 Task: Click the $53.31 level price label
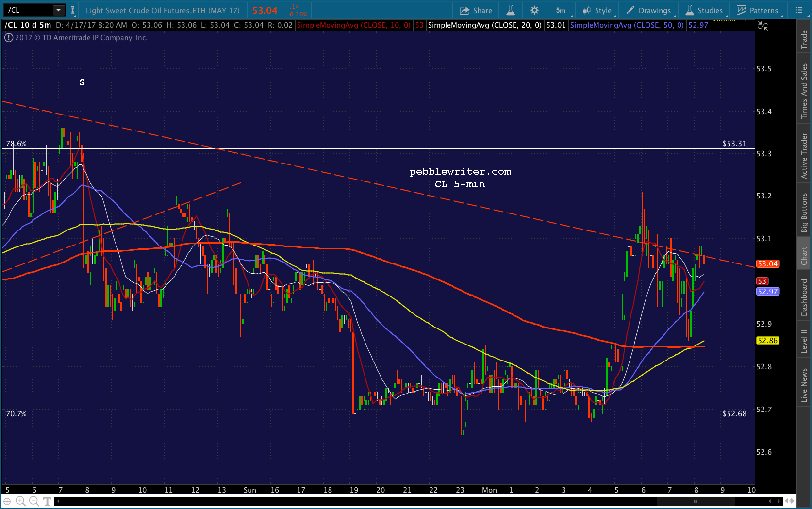[x=734, y=144]
